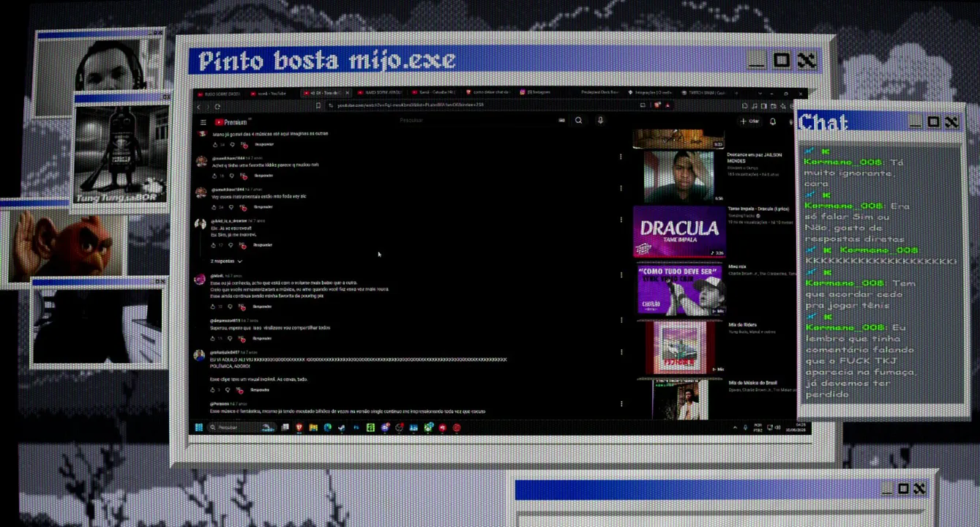Start voice search with the microphone icon
The width and height of the screenshot is (980, 527).
600,121
